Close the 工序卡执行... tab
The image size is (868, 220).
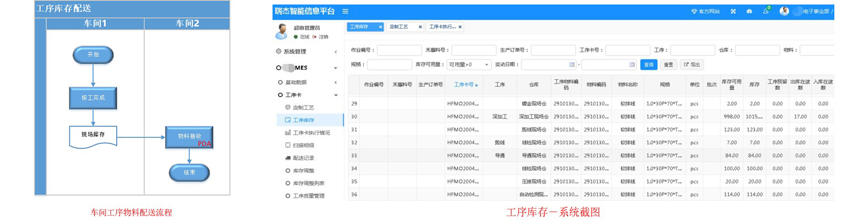click(x=460, y=27)
